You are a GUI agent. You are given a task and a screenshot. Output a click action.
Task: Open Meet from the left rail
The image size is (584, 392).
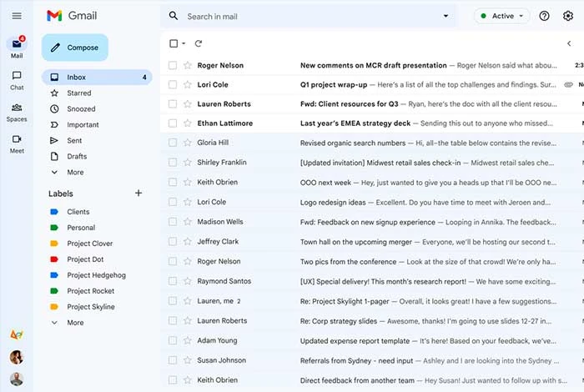[x=17, y=143]
